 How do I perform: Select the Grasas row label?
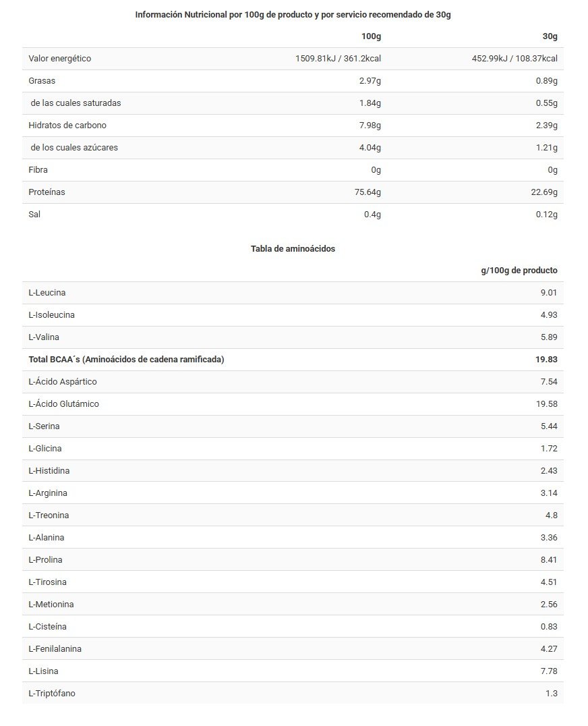point(42,81)
